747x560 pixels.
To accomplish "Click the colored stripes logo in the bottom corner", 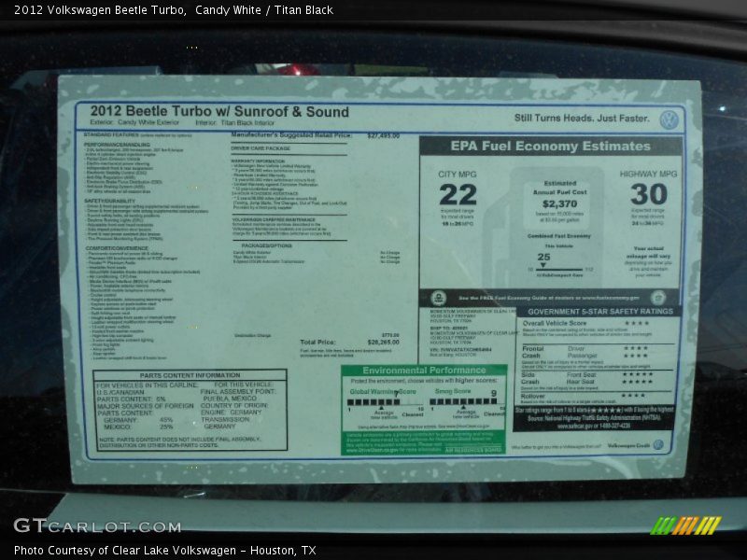I will (685, 525).
